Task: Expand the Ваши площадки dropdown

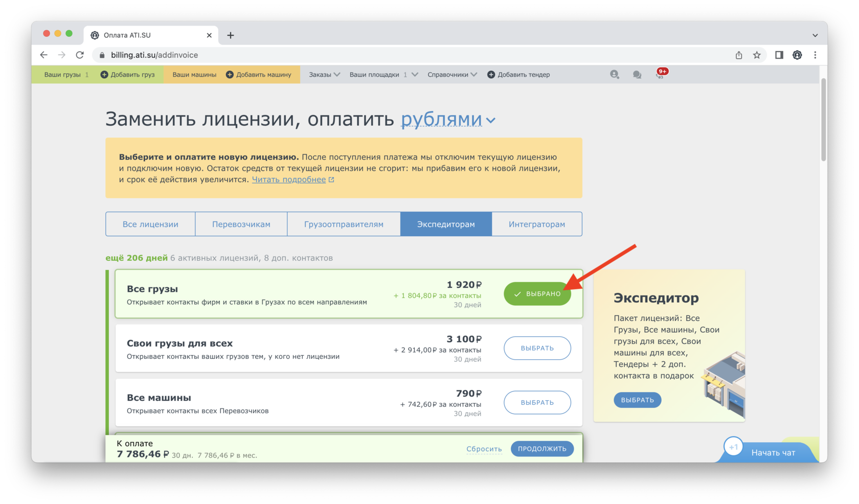Action: click(x=383, y=75)
